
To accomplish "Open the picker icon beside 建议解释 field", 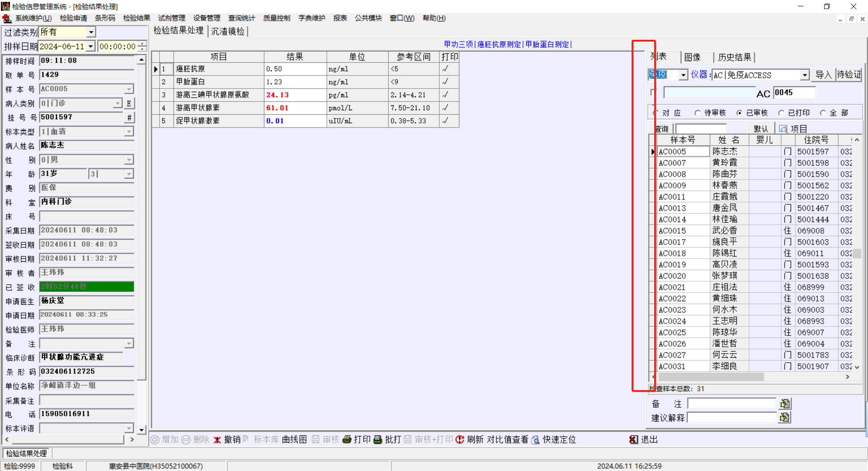I will click(785, 418).
